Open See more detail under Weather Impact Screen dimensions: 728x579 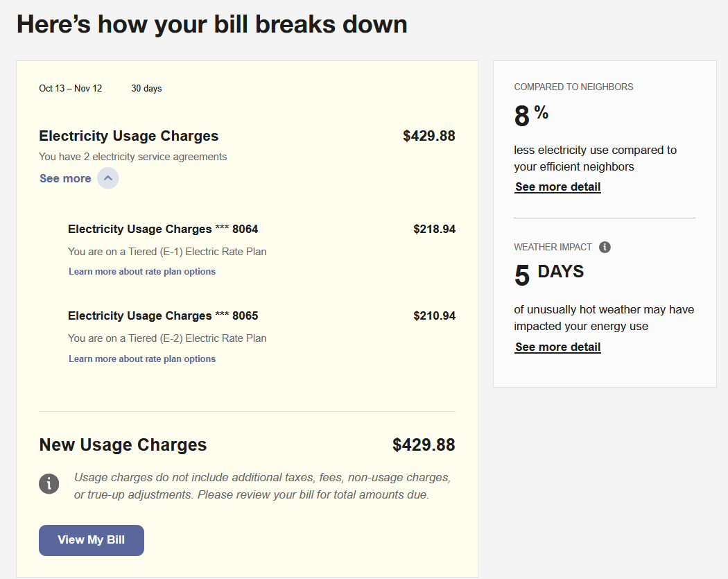coord(557,346)
